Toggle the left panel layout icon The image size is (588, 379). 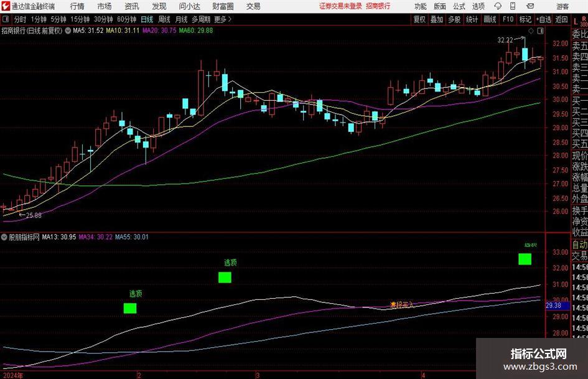pos(6,19)
